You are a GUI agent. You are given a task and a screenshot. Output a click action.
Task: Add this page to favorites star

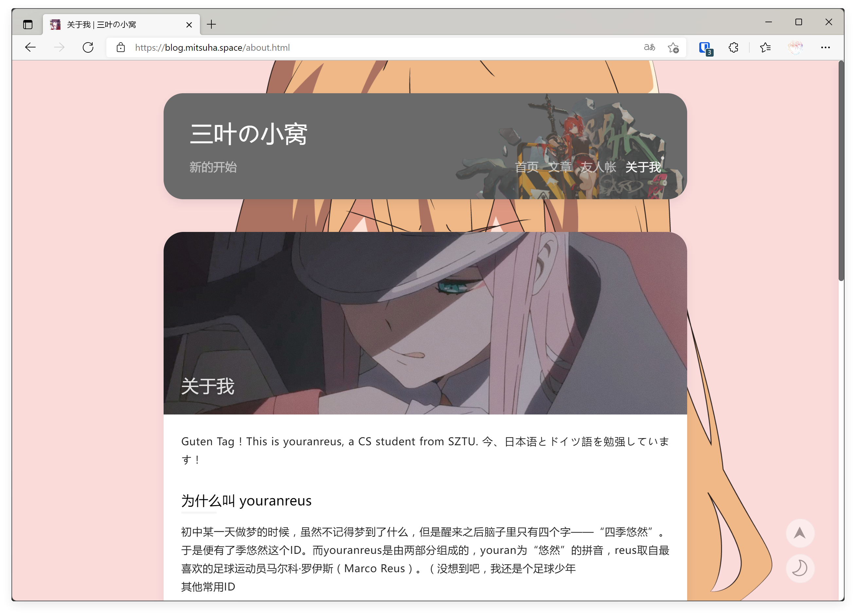coord(673,47)
